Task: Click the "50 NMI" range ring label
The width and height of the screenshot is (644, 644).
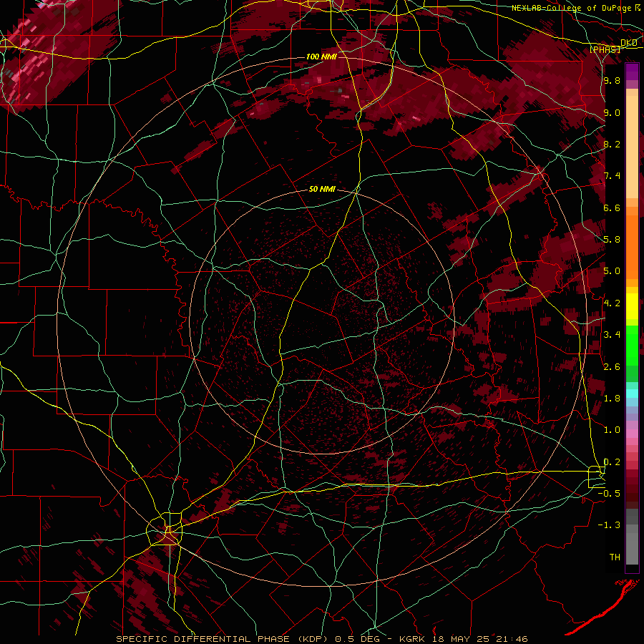Action: 322,190
